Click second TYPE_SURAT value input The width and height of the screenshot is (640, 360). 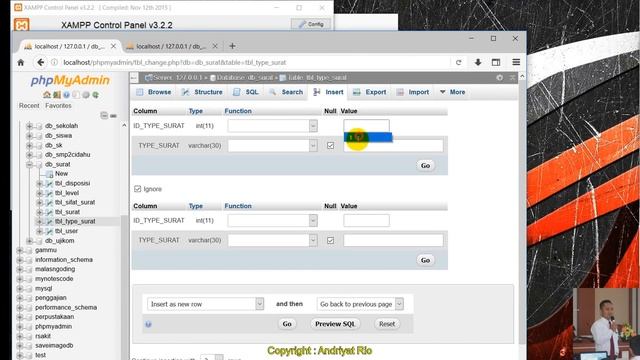click(393, 240)
